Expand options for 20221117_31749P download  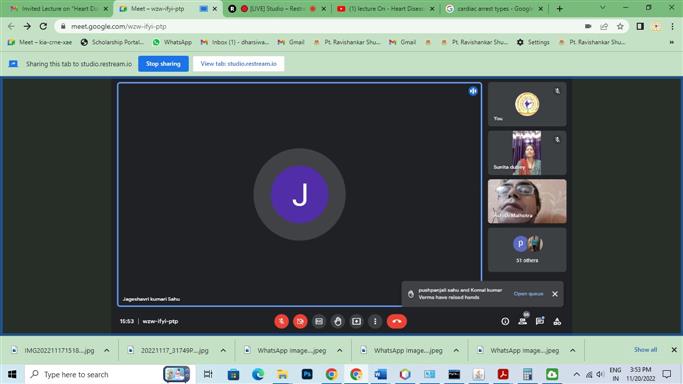tap(223, 350)
